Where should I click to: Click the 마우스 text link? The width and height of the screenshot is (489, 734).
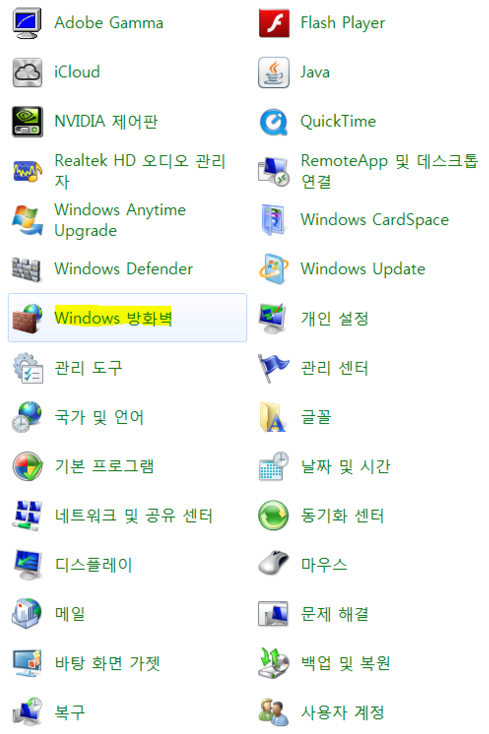324,565
